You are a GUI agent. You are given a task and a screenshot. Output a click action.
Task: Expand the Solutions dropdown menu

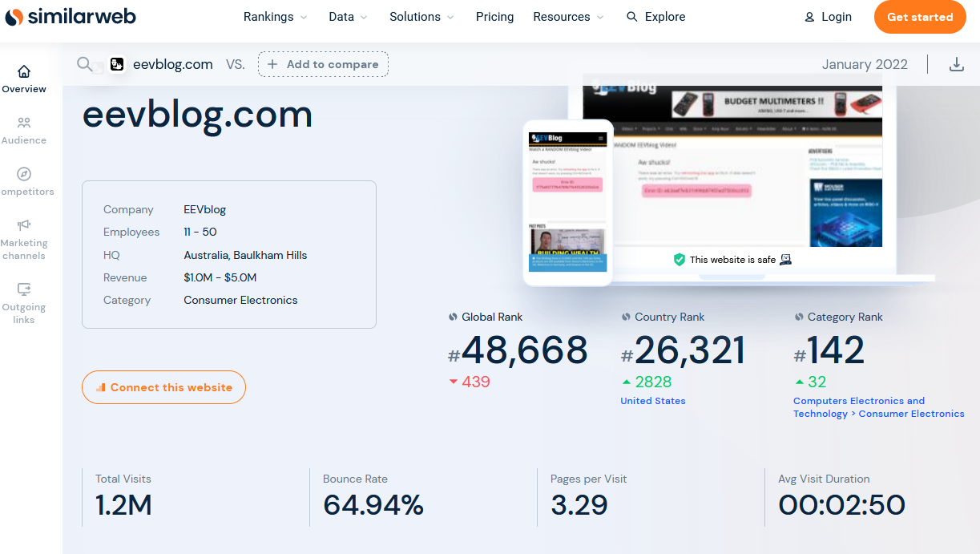coord(422,17)
